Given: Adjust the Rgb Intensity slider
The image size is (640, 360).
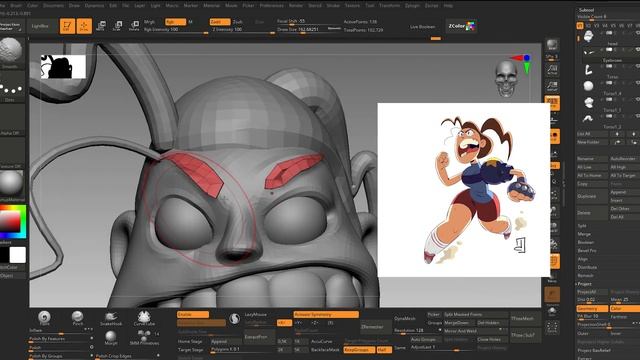Looking at the screenshot, I should (x=176, y=31).
